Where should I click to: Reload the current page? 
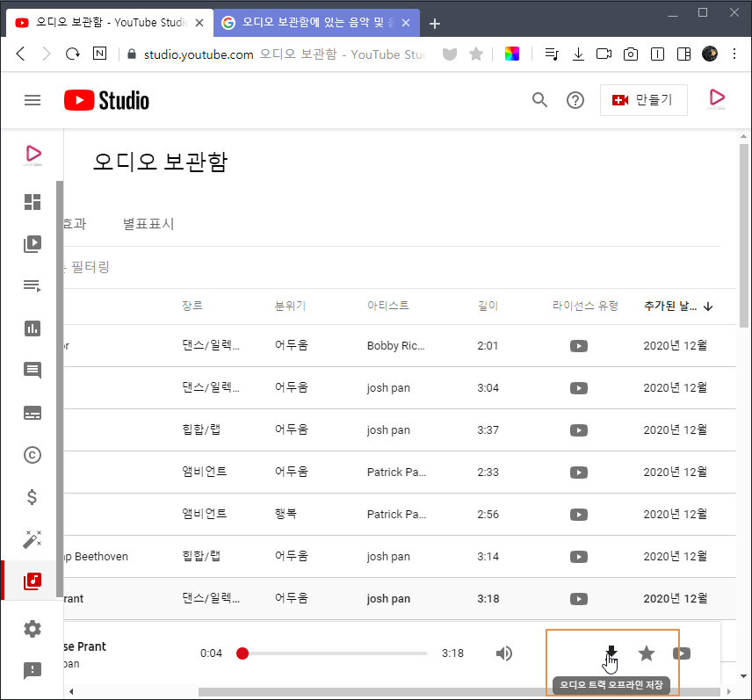72,54
